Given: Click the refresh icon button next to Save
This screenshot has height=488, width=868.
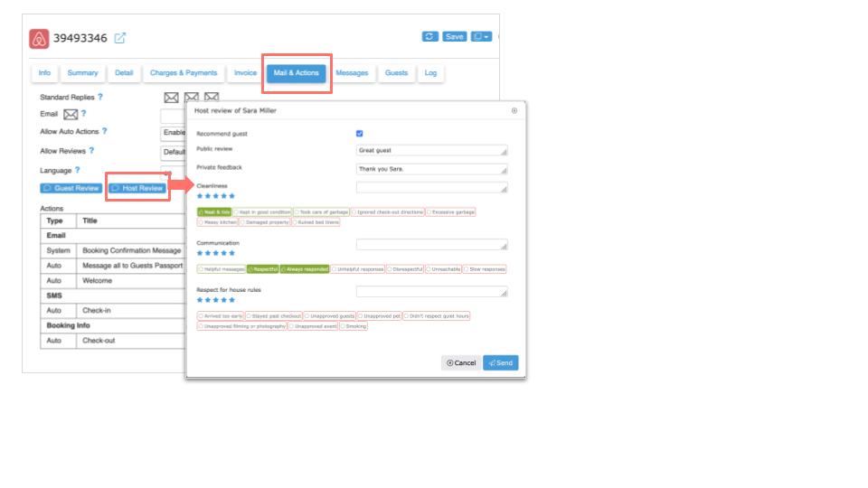Looking at the screenshot, I should coord(429,36).
